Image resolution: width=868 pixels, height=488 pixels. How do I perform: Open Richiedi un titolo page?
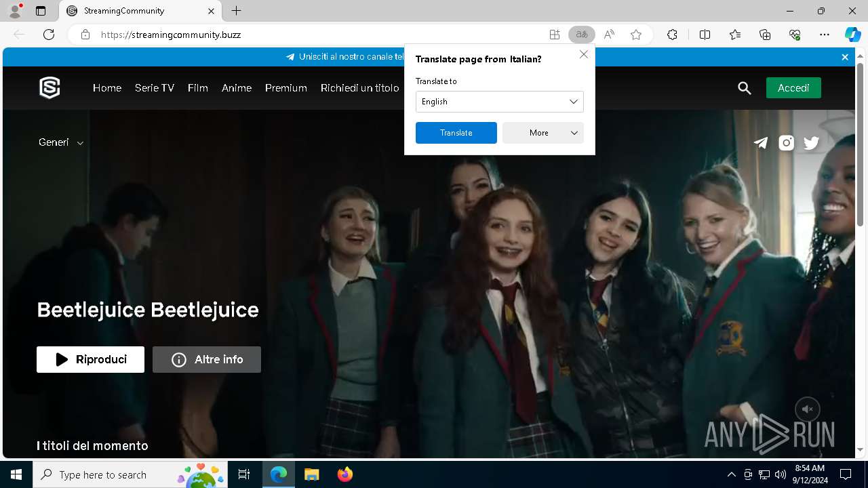coord(360,88)
